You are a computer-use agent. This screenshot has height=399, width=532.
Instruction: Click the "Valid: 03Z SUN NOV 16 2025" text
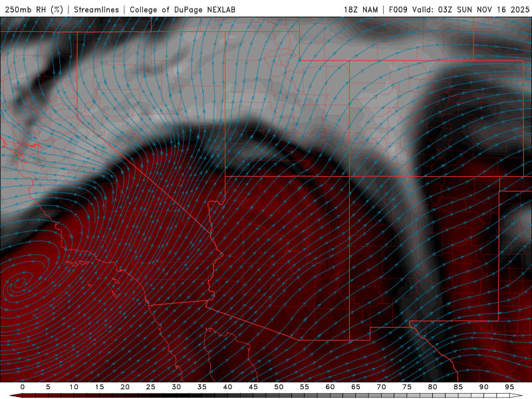coord(471,9)
